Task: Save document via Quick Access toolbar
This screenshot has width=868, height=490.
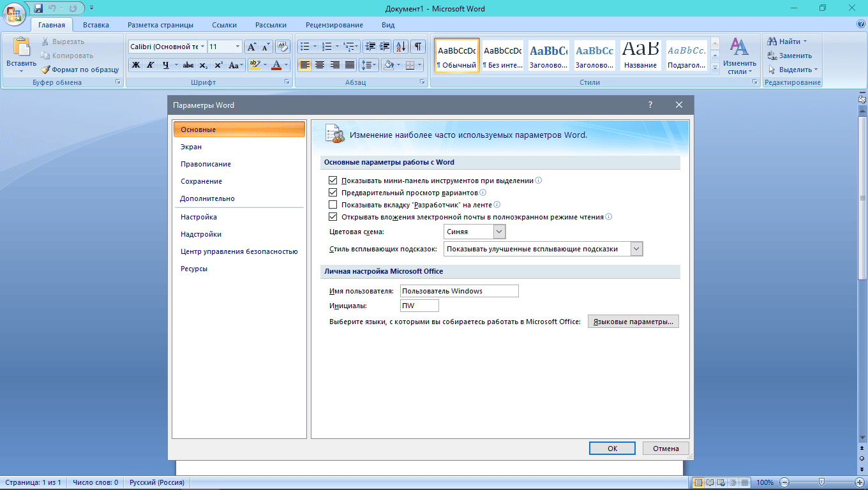Action: pyautogui.click(x=38, y=8)
